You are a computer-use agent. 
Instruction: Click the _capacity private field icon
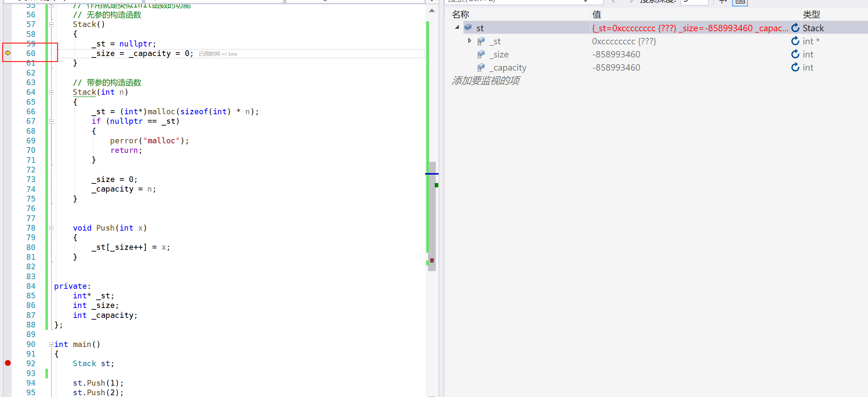[481, 67]
